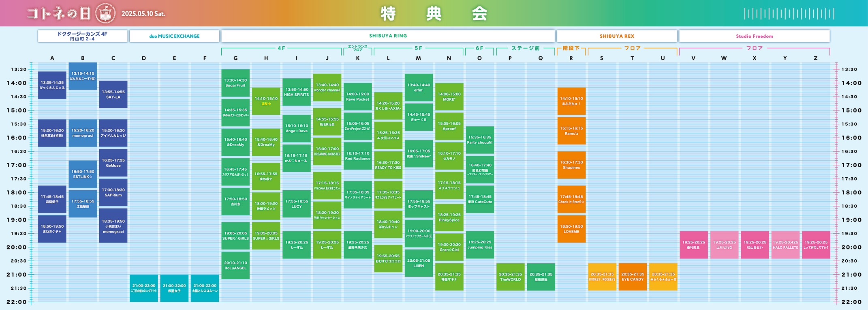This screenshot has height=310, width=868.
Task: Open the SugarFruit 13:30-14:30 slot
Action: click(235, 83)
